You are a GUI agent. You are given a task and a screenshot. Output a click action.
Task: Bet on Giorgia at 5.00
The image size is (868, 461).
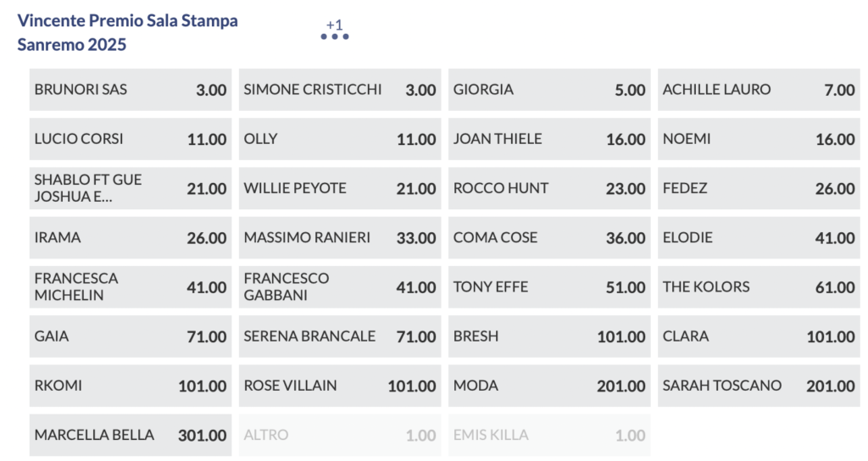click(548, 90)
